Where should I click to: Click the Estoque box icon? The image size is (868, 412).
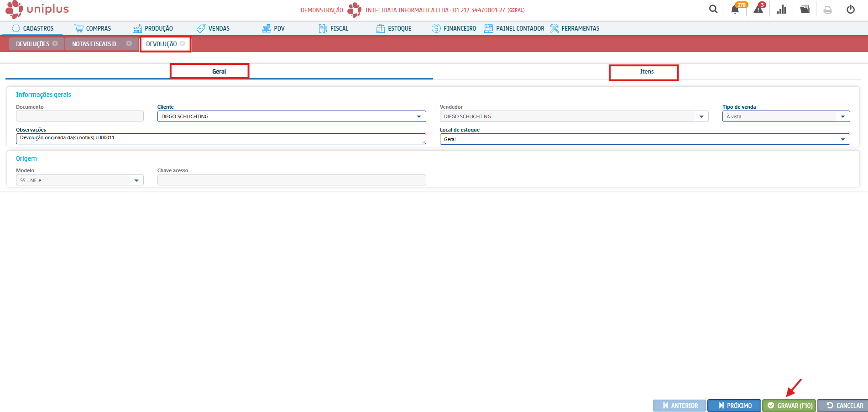pyautogui.click(x=381, y=28)
